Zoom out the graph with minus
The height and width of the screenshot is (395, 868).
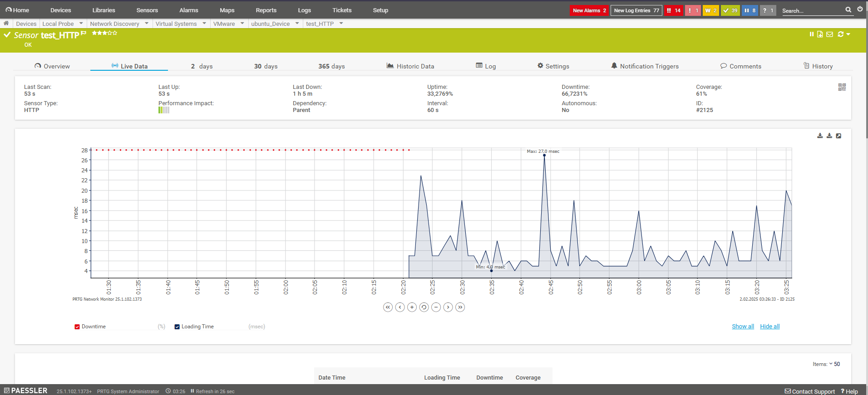click(x=436, y=307)
